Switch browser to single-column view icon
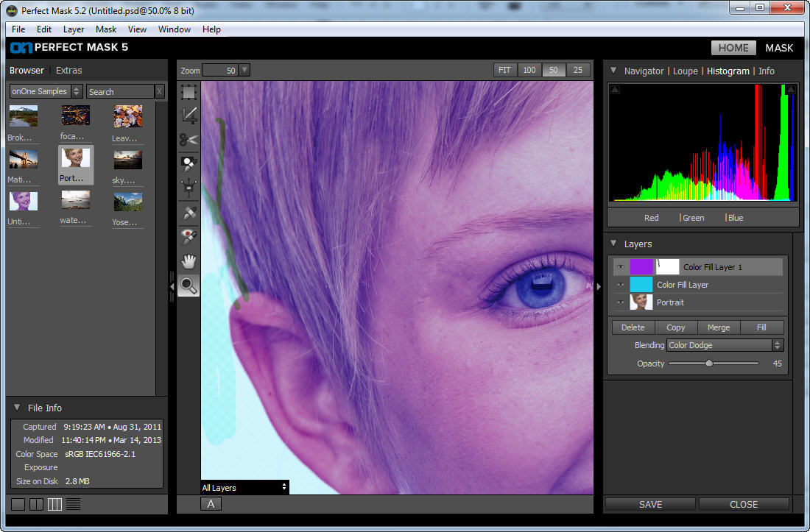The image size is (810, 532). point(18,504)
